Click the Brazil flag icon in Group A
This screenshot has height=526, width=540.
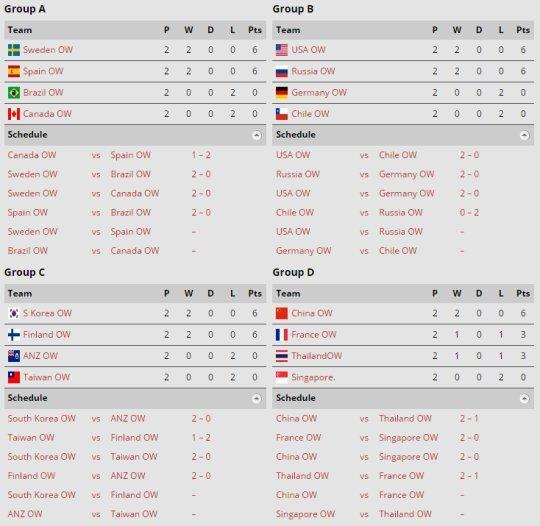pyautogui.click(x=14, y=93)
